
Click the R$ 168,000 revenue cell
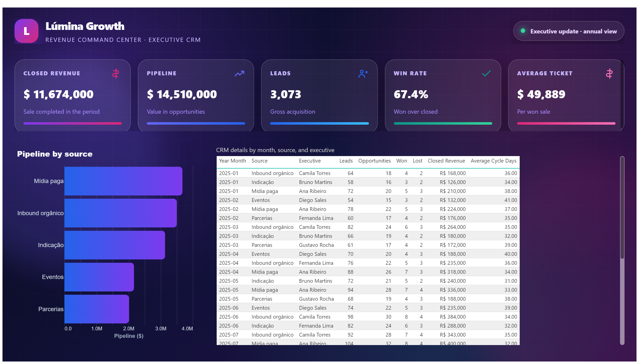452,173
